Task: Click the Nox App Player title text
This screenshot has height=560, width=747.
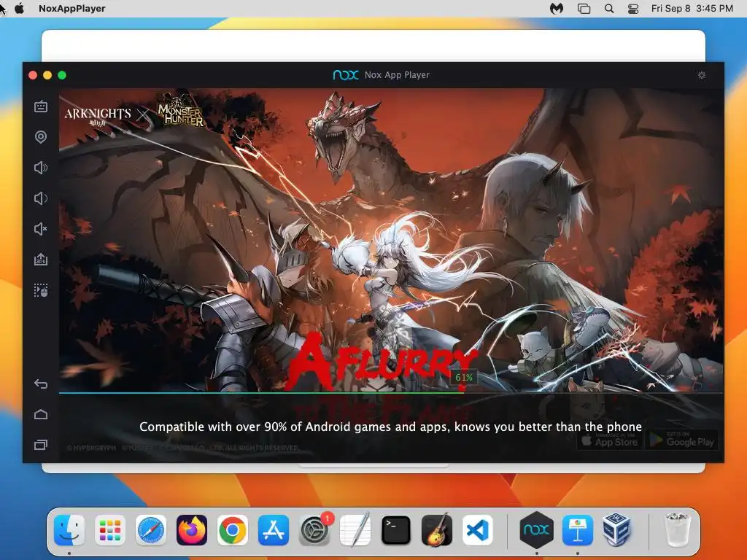Action: (397, 75)
